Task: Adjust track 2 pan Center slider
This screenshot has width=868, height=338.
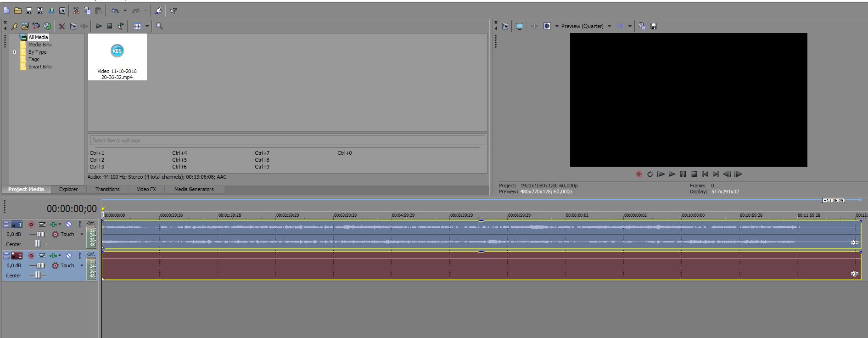Action: coord(38,275)
